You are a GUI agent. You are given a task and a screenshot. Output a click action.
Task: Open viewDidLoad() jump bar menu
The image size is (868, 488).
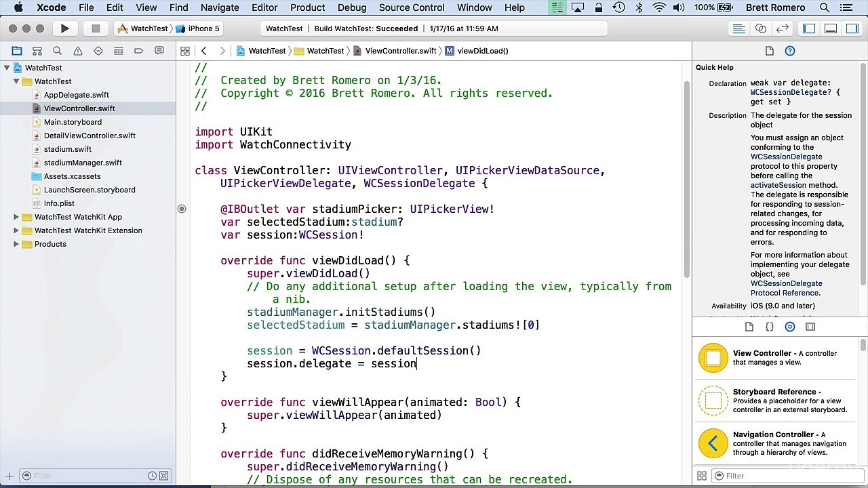pyautogui.click(x=477, y=51)
